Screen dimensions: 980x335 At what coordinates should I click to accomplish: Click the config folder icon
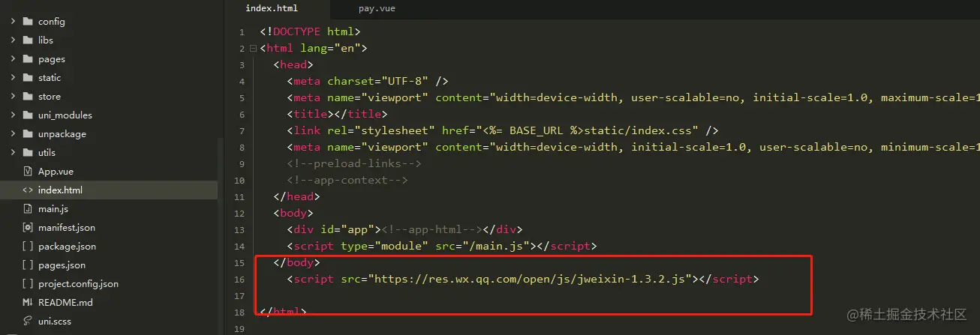click(x=28, y=22)
